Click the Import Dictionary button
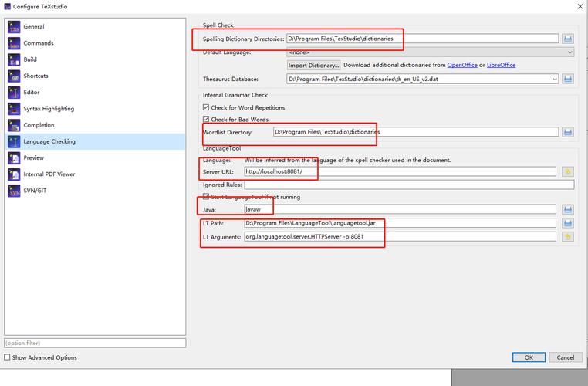 (313, 66)
